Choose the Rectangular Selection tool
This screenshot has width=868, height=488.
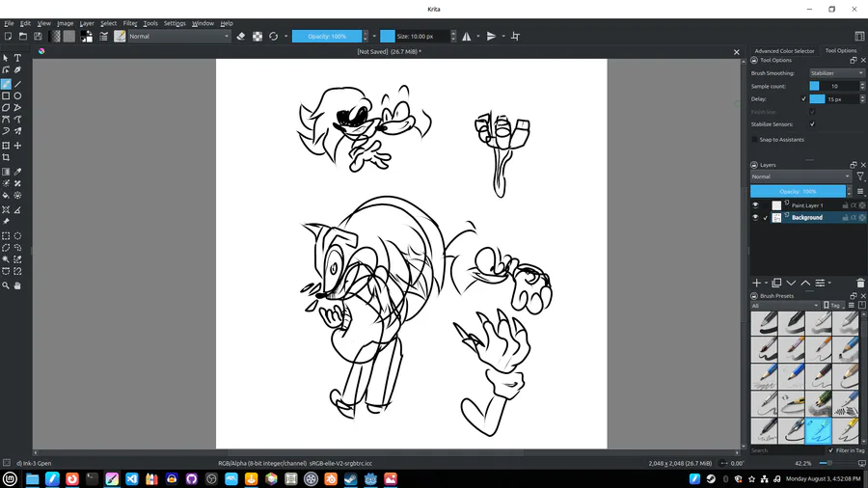[x=6, y=235]
